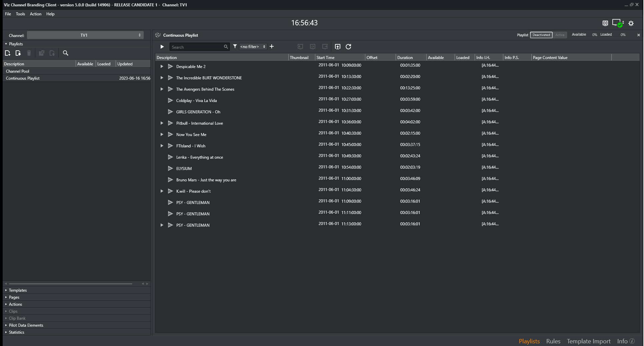Click the new playlist icon
644x346 pixels.
(8, 53)
